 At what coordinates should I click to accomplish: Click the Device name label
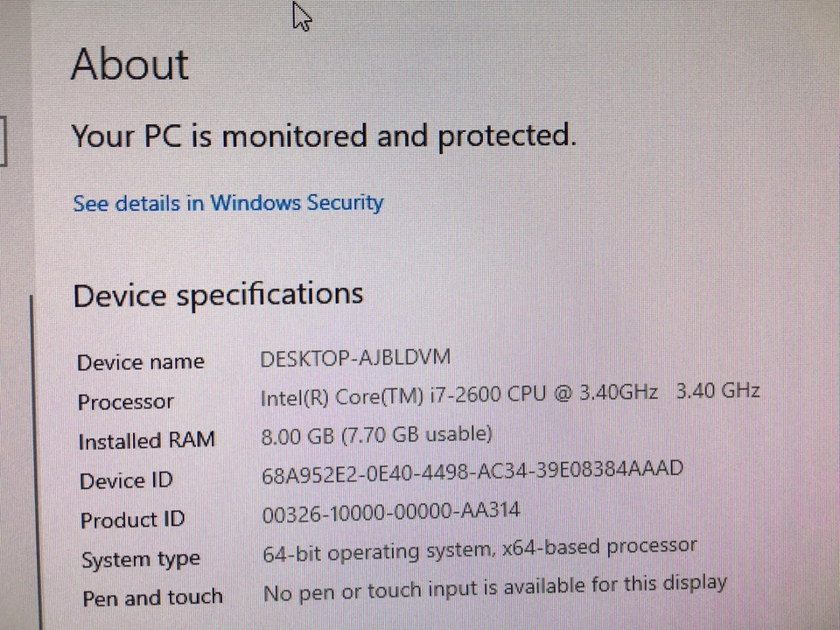click(141, 362)
